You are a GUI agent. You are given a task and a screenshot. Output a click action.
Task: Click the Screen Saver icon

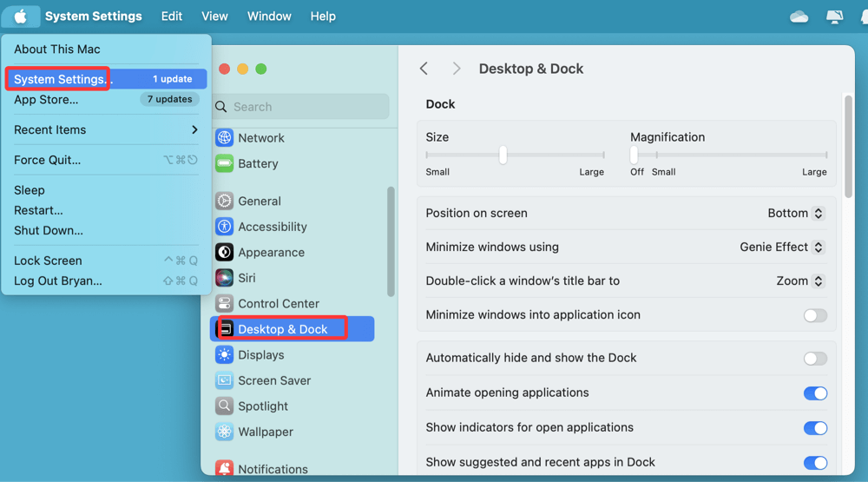[x=224, y=380]
